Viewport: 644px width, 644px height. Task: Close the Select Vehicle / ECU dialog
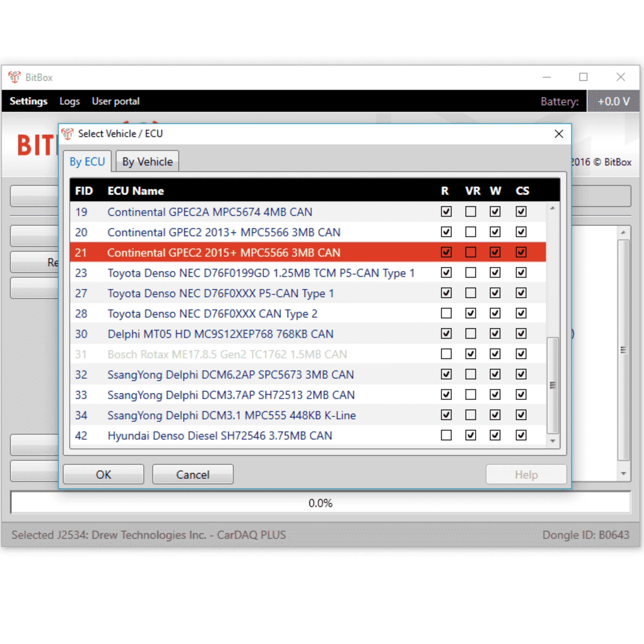(559, 134)
